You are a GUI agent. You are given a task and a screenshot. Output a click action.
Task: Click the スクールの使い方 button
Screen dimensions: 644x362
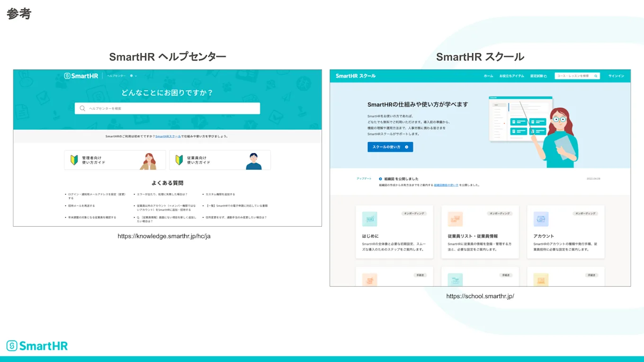click(x=390, y=147)
